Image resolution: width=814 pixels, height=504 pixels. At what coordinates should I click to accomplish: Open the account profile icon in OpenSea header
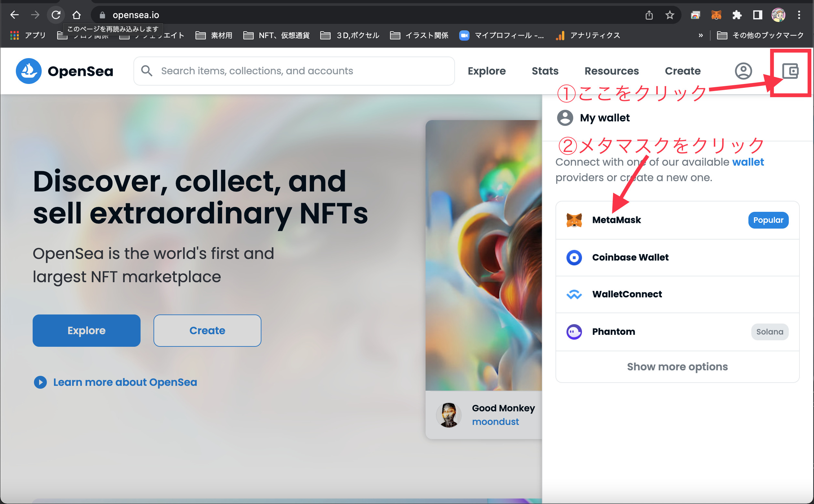(743, 71)
